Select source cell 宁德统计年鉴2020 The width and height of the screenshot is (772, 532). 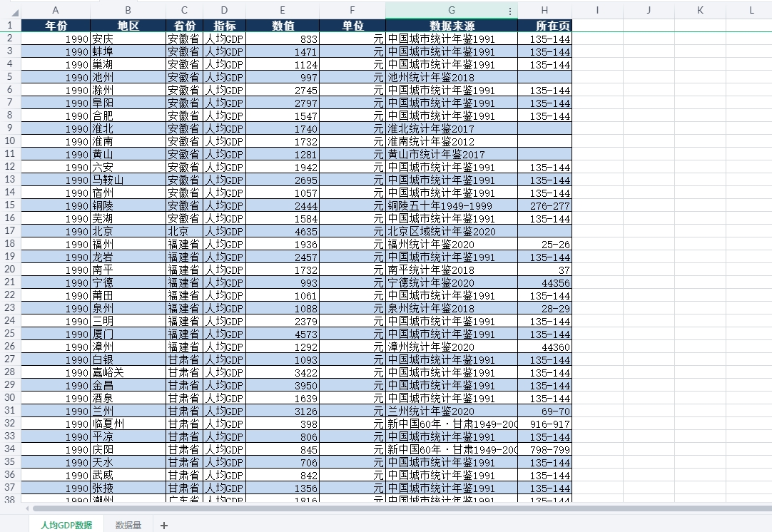[x=452, y=282]
